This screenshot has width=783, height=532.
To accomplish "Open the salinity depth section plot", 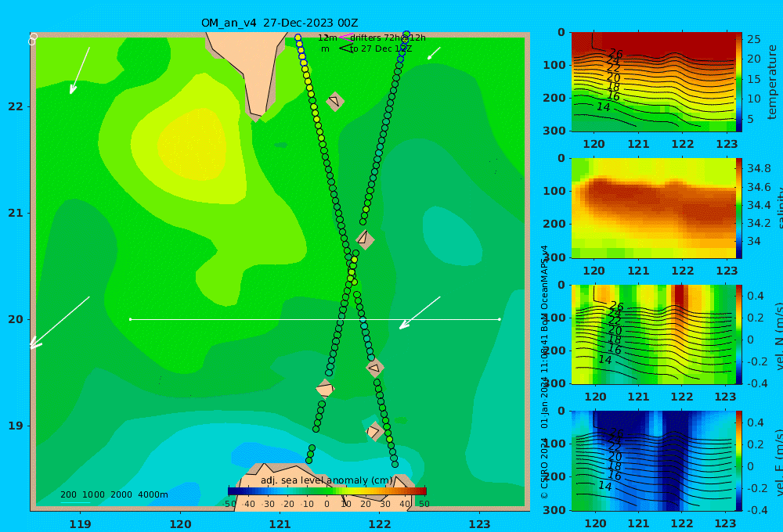I will (x=654, y=208).
